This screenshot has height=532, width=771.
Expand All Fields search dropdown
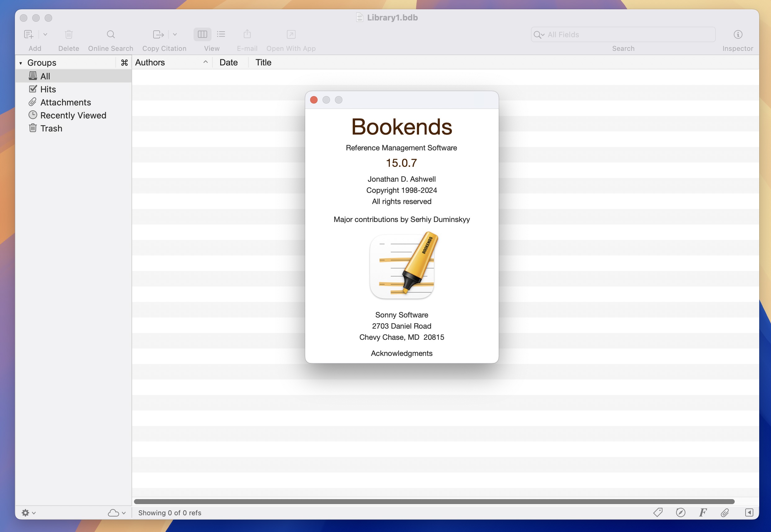[x=538, y=34]
